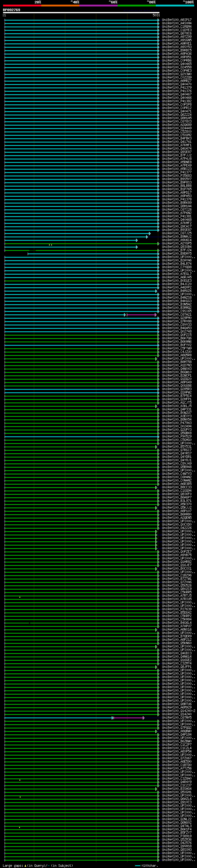Click the arrowhead ending the A9U6C4 alignment
Viewport: 197px width, 868px height.
[x=137, y=240]
